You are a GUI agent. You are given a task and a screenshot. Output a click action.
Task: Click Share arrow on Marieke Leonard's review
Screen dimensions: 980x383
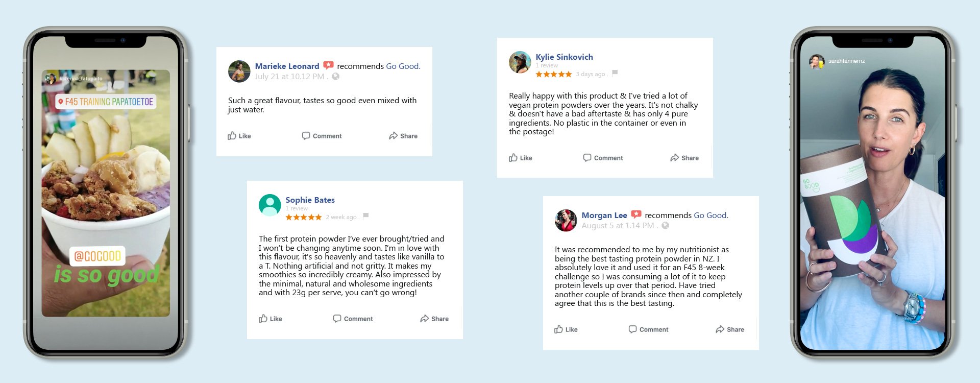393,136
